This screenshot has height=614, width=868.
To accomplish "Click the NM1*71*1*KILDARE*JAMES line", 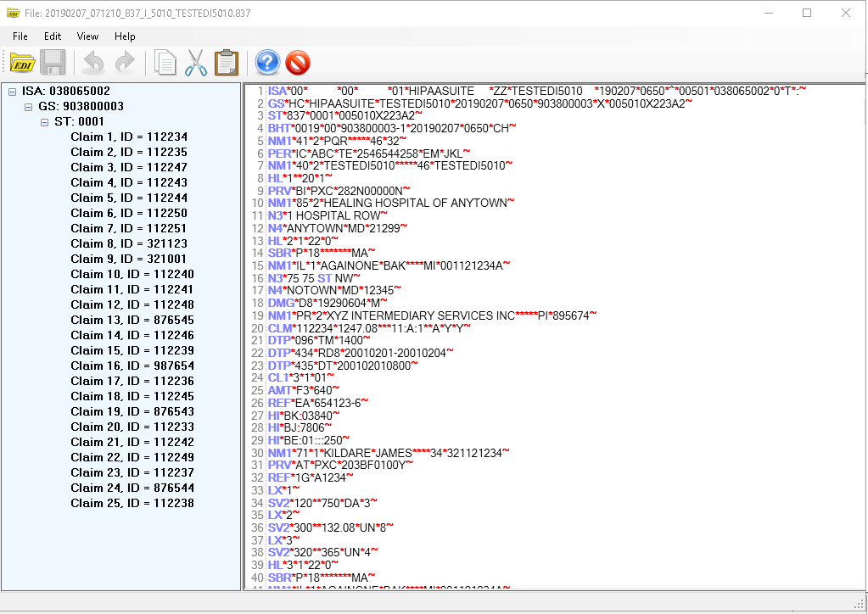I will pyautogui.click(x=389, y=454).
